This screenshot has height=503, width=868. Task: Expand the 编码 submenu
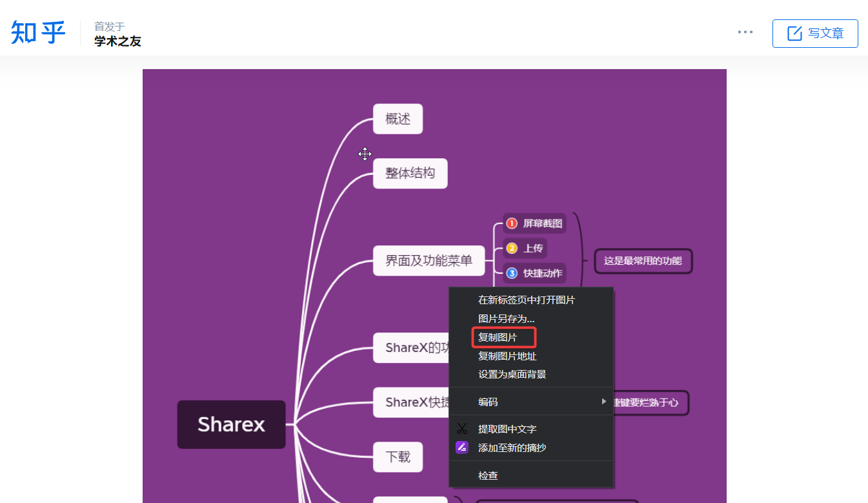point(531,402)
